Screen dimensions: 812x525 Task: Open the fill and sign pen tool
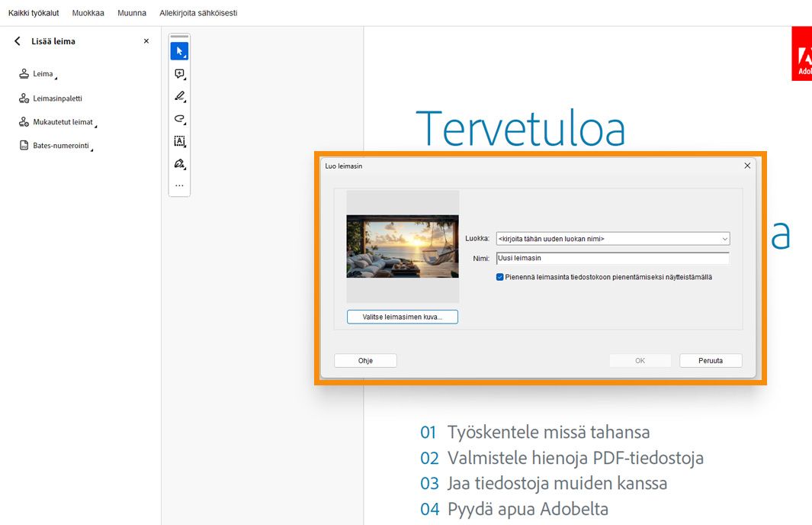tap(178, 163)
